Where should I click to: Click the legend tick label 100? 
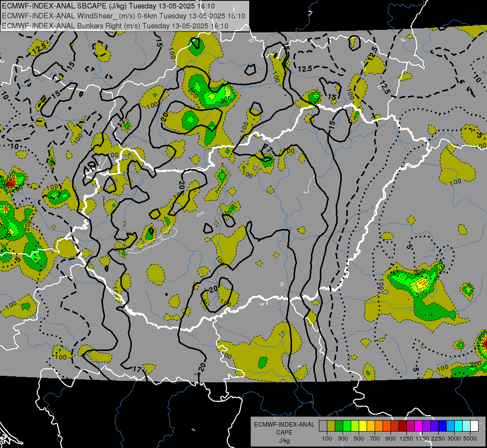[327, 439]
